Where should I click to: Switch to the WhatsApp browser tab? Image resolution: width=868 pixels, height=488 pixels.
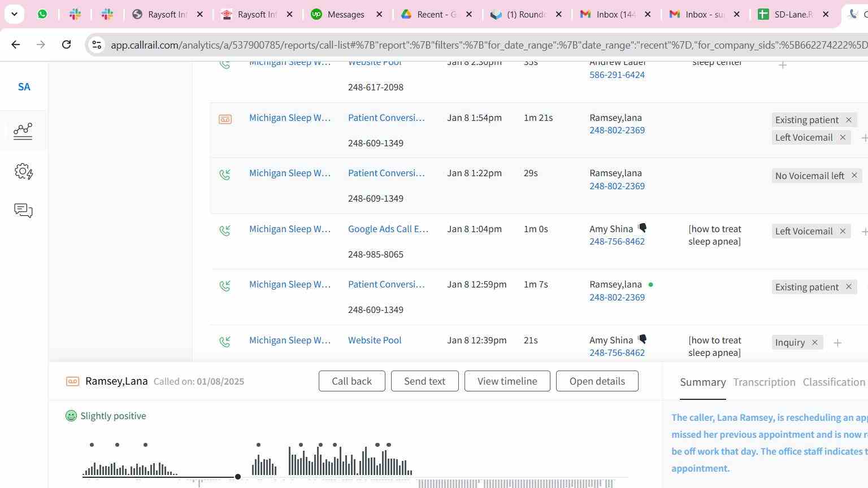pyautogui.click(x=42, y=14)
